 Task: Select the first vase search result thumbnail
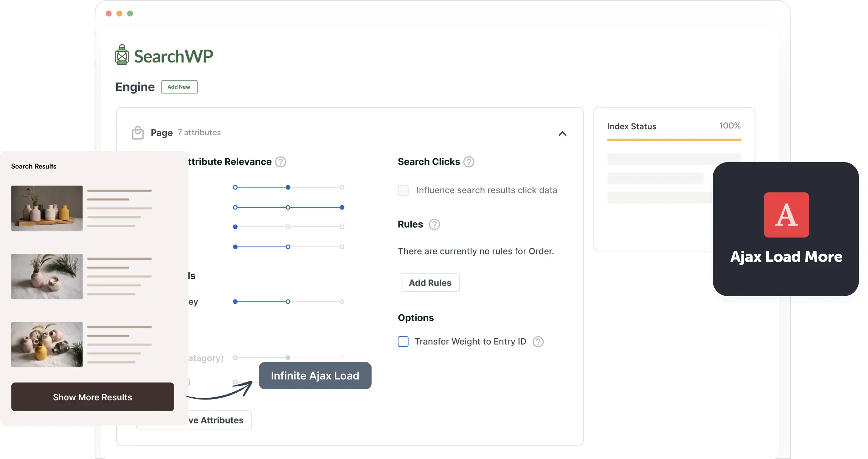(47, 208)
